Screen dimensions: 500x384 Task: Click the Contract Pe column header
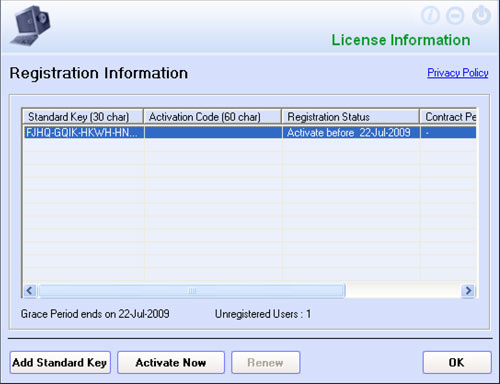coord(448,117)
